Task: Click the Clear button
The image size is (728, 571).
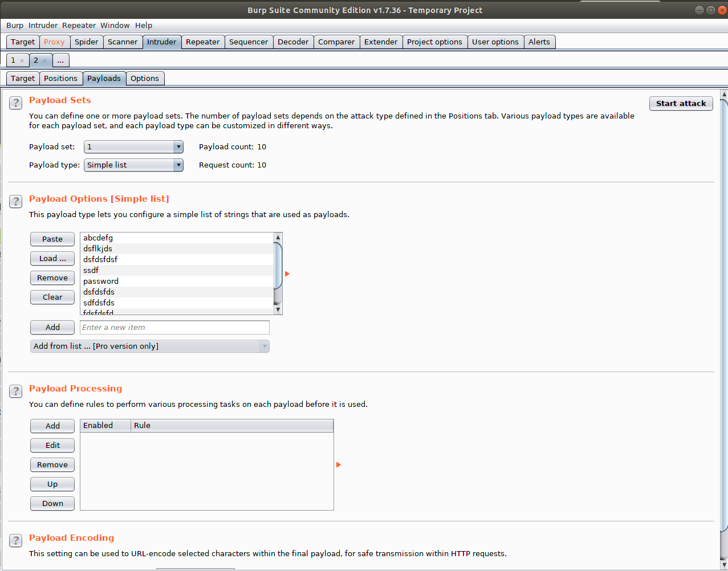Action: [x=52, y=297]
